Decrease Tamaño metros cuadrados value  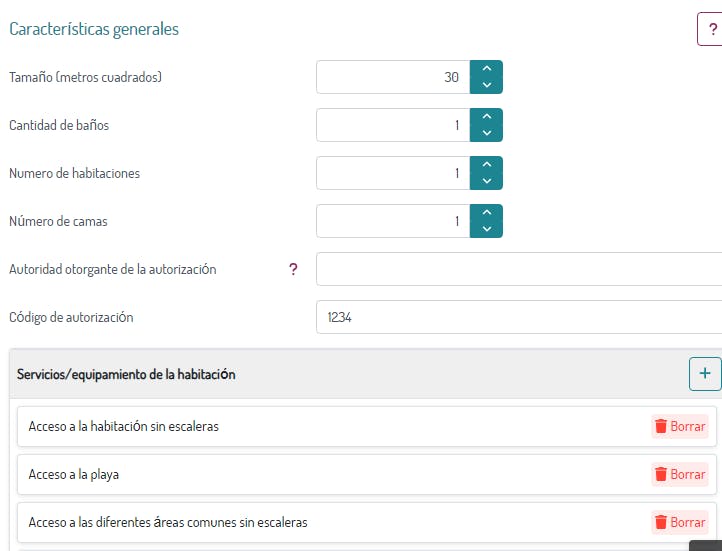[x=487, y=85]
